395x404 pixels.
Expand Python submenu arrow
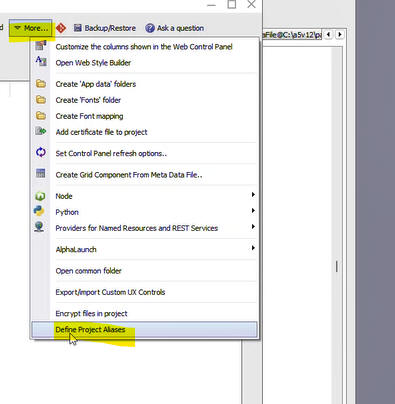pos(253,210)
